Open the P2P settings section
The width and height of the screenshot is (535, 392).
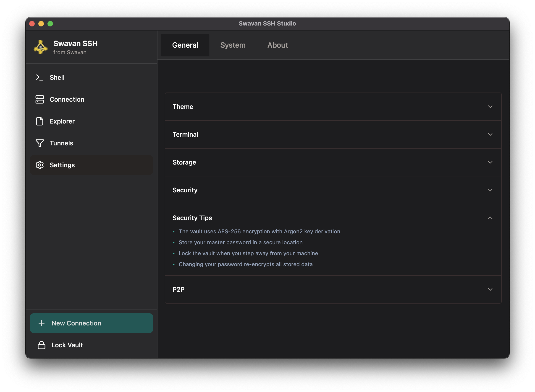[490, 289]
